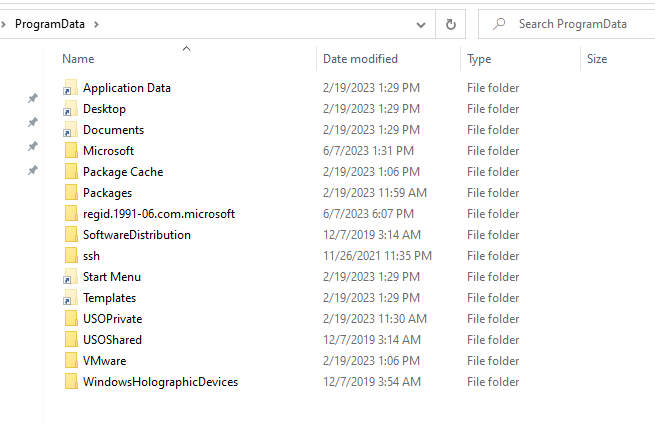
Task: Select the USOShared folder name
Action: (112, 340)
